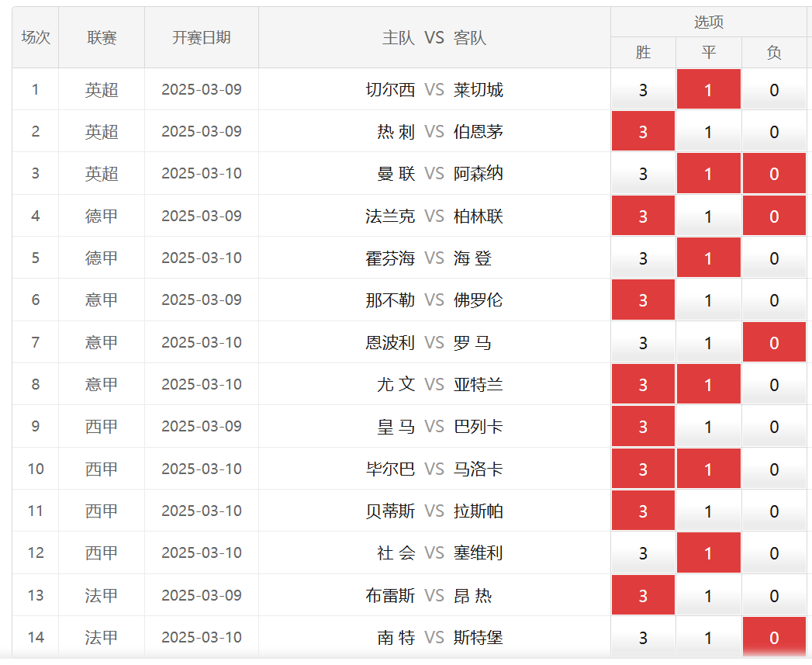The image size is (812, 665).
Task: Deselect win option 3 for 尤文 VS 亚特兰
Action: [x=643, y=384]
